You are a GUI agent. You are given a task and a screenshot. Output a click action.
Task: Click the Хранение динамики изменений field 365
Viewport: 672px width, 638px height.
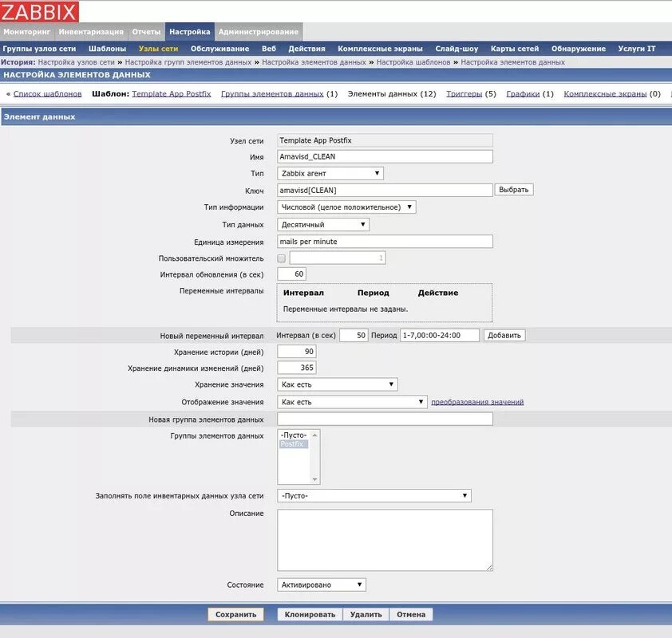click(x=297, y=368)
